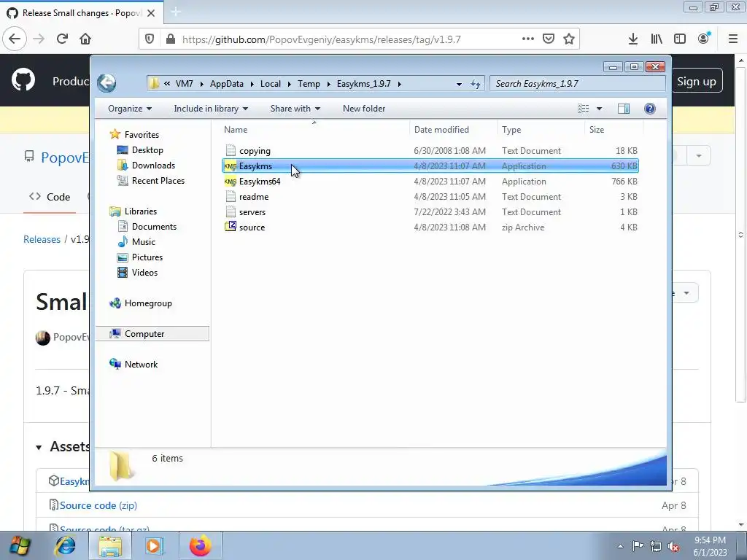Select the Easykms64 application icon
Viewport: 747px width, 560px height.
(x=230, y=182)
